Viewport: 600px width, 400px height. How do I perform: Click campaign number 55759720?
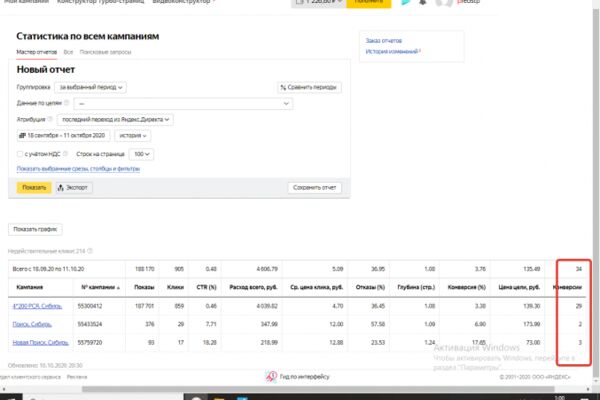(x=90, y=343)
